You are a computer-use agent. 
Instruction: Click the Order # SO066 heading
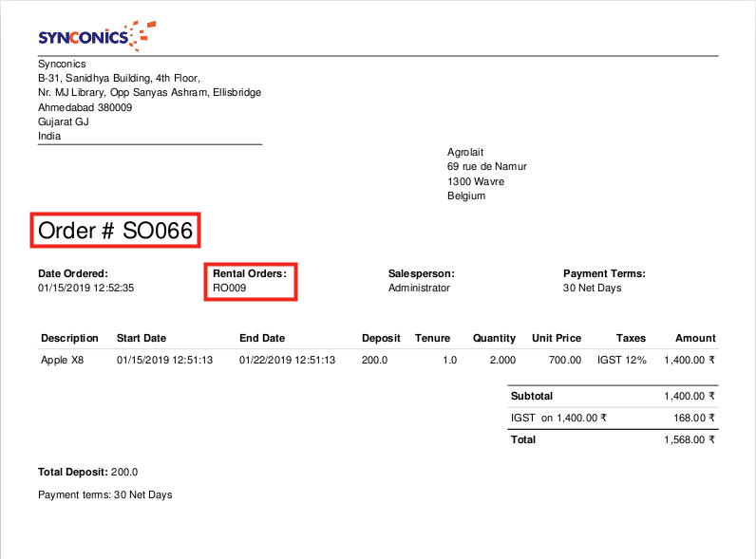pyautogui.click(x=115, y=231)
